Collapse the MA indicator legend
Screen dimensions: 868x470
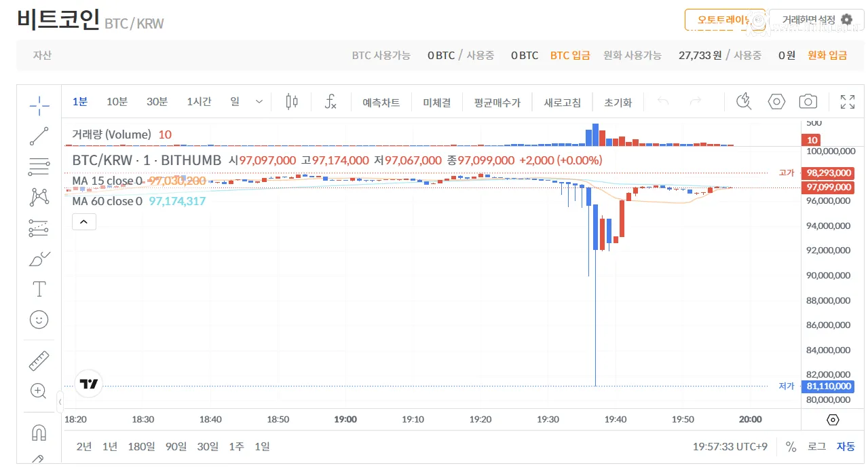[x=83, y=221]
